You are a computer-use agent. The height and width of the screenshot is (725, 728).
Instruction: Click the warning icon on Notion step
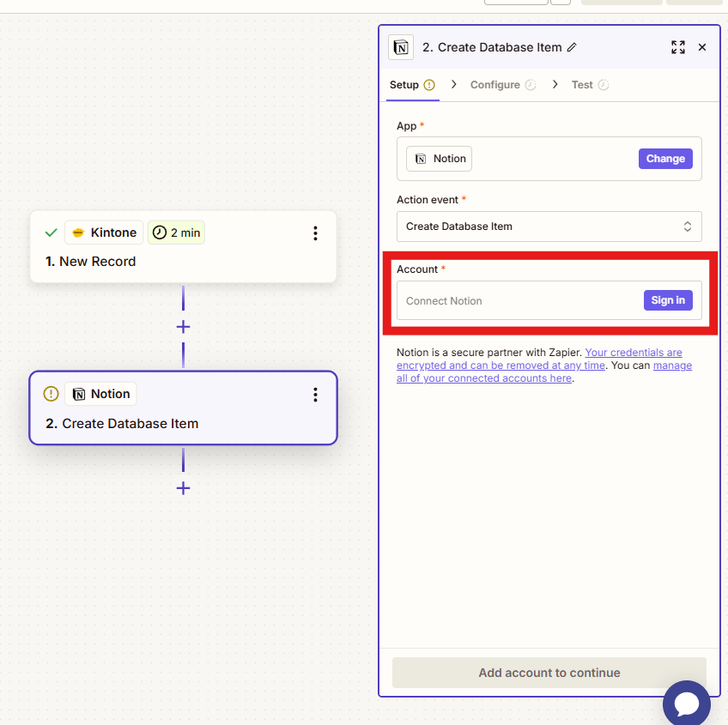[51, 394]
